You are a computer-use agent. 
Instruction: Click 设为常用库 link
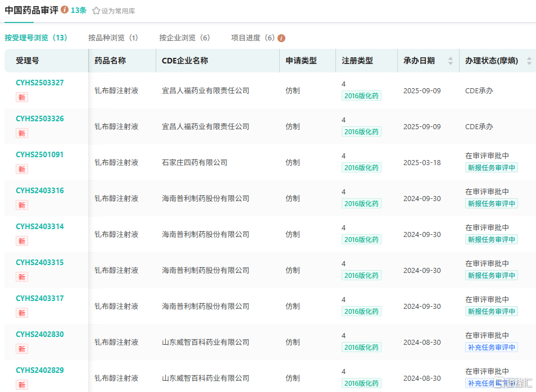coord(119,11)
